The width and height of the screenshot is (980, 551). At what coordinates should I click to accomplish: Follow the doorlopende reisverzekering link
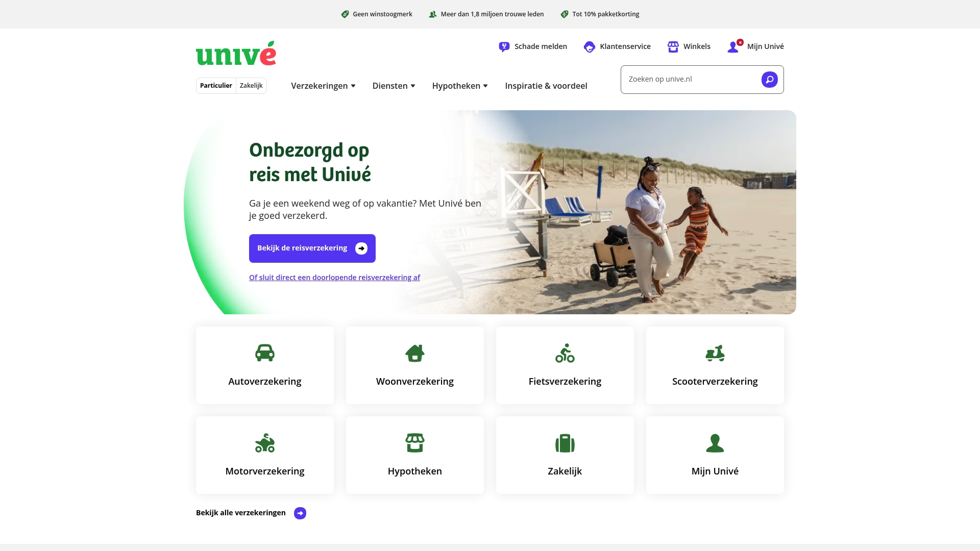[334, 278]
